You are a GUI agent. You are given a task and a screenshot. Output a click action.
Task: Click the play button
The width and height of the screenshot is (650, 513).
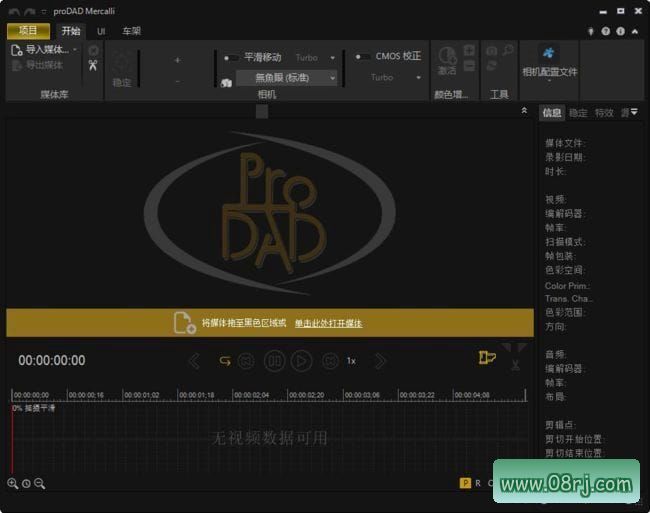pyautogui.click(x=301, y=361)
